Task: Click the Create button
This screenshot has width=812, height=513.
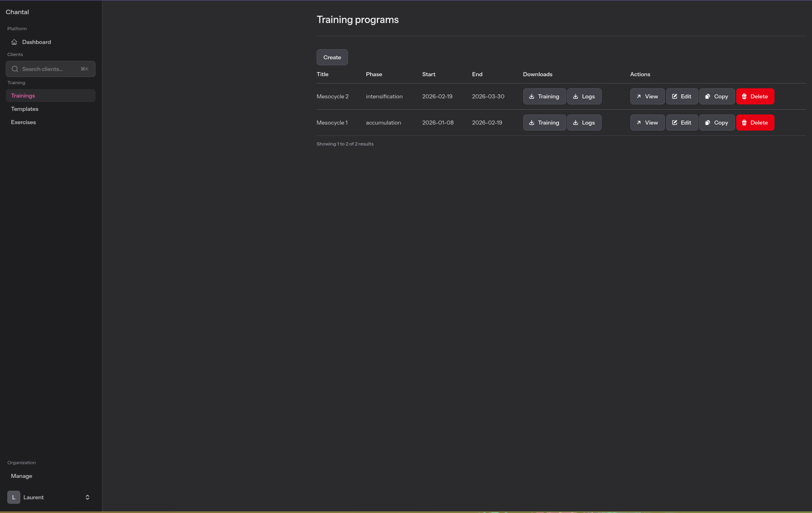Action: click(332, 57)
